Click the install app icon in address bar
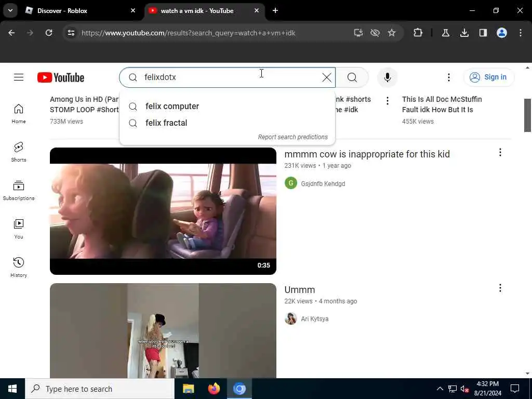 click(358, 33)
